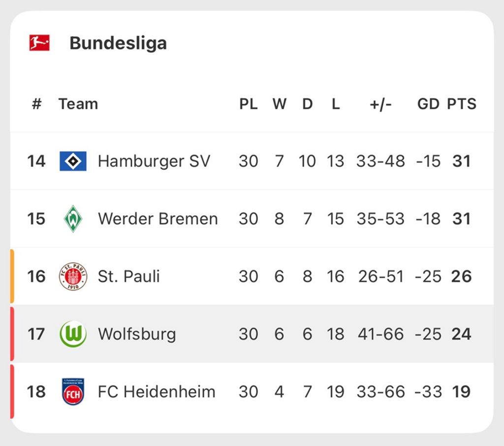
Task: Select the Hamburger SV team name
Action: pyautogui.click(x=154, y=161)
